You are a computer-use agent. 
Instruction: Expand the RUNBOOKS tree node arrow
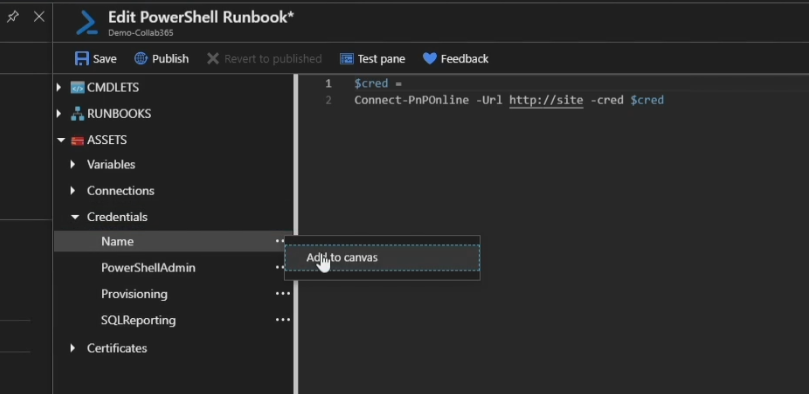[58, 114]
